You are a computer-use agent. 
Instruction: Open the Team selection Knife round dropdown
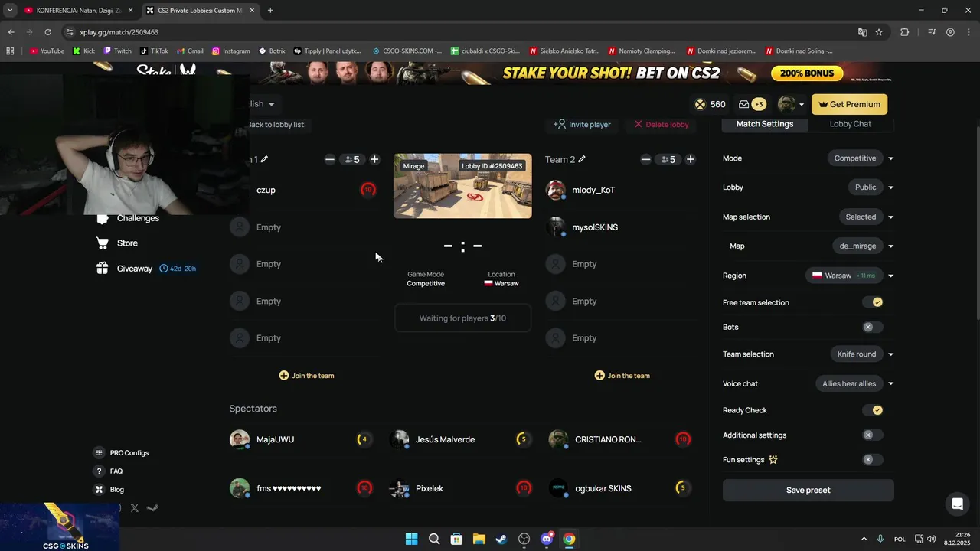(x=861, y=354)
